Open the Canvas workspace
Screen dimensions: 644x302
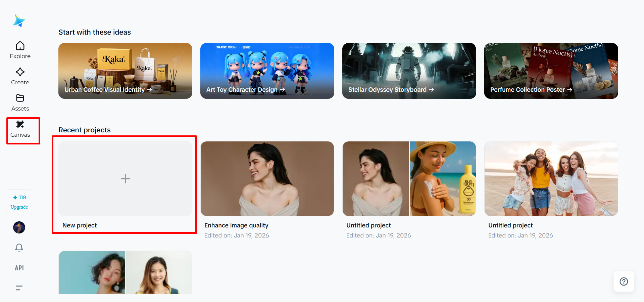[20, 129]
